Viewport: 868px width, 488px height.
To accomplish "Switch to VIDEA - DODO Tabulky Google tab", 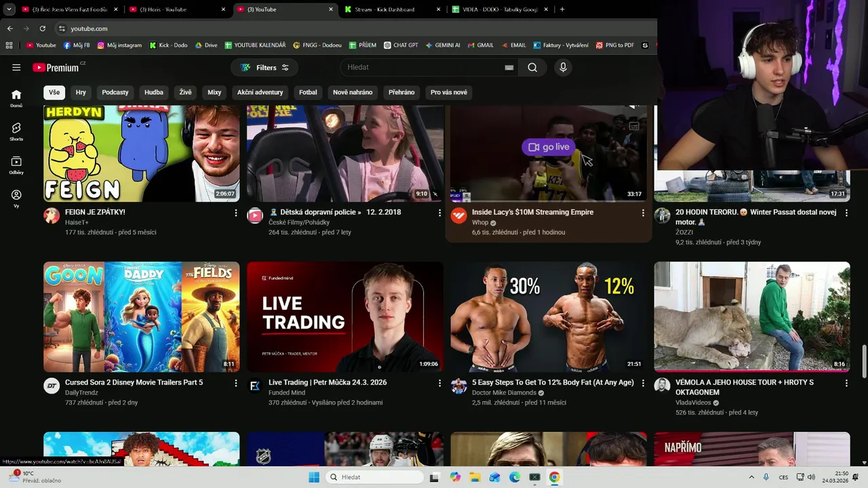I will tap(498, 9).
